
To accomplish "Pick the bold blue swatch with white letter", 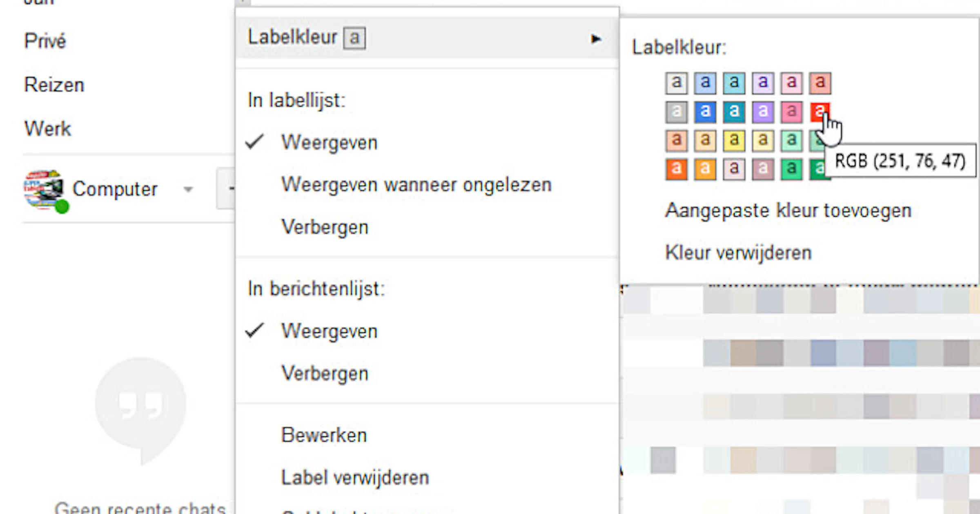I will pyautogui.click(x=705, y=112).
